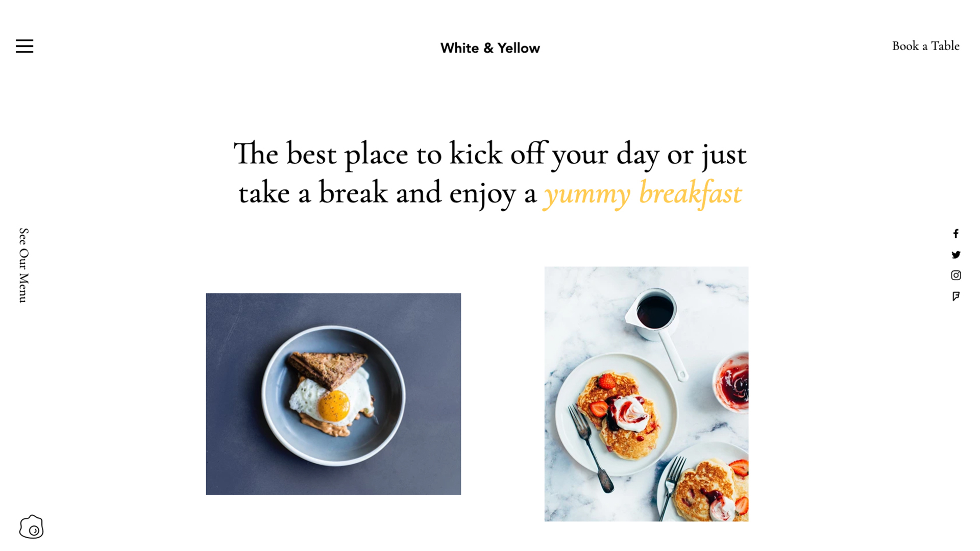Click the Foursquare check-in icon
Viewport: 980px width, 551px height.
click(956, 297)
